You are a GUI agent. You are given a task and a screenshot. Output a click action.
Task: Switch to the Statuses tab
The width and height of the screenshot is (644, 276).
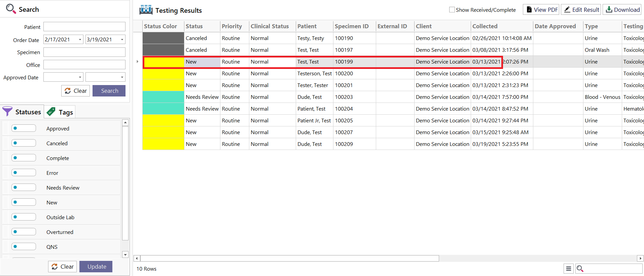point(22,112)
